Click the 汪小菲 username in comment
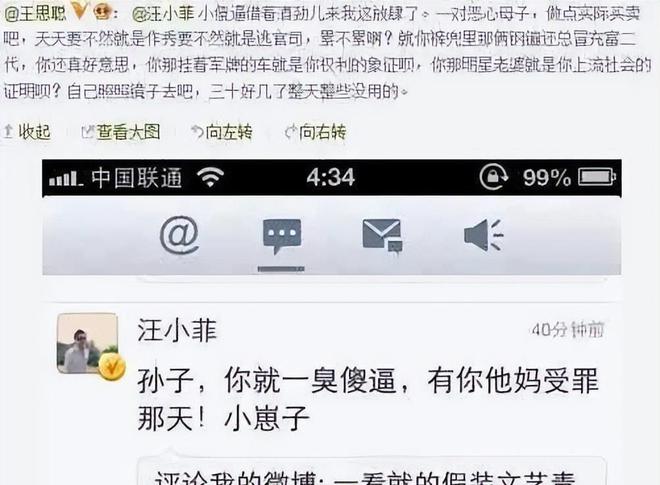660x485 pixels. coord(177,330)
